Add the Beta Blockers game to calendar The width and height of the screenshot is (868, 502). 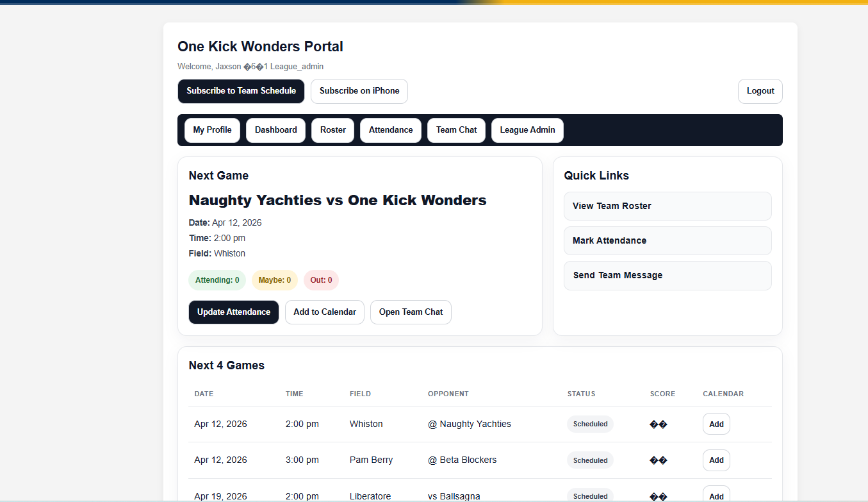click(x=716, y=460)
